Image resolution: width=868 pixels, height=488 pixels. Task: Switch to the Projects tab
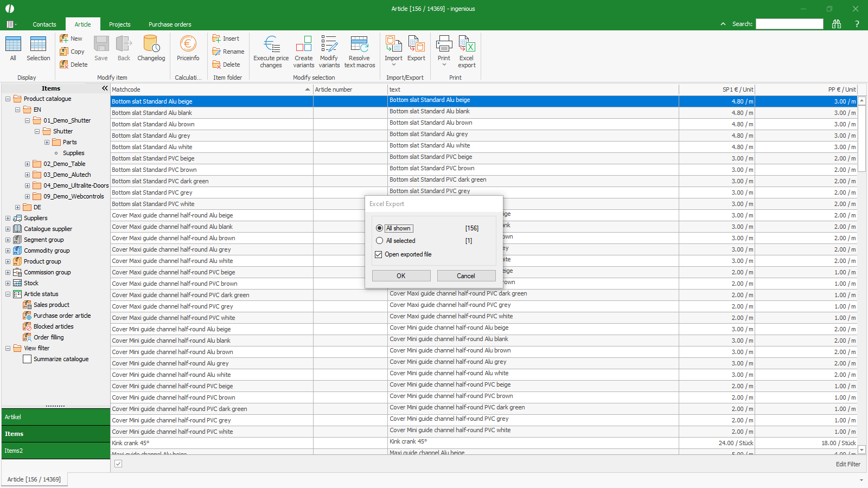(119, 24)
